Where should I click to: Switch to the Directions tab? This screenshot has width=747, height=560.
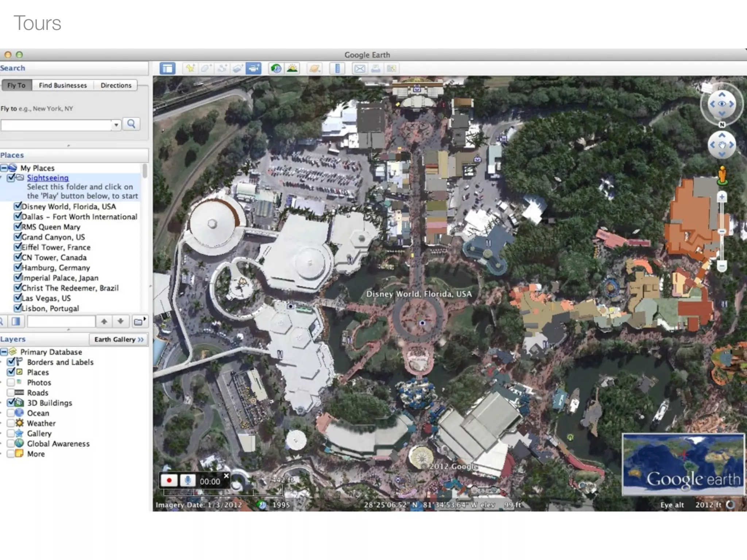[x=116, y=85]
